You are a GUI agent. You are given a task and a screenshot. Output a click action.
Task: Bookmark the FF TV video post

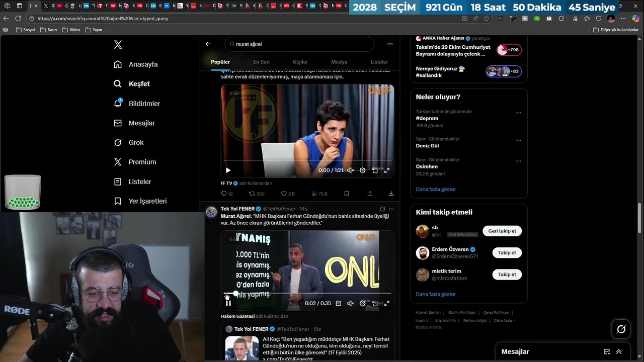[347, 194]
